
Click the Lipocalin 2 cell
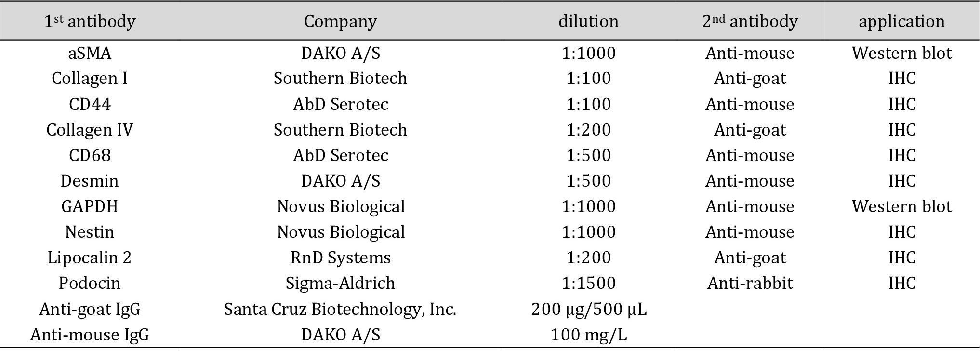[x=90, y=258]
